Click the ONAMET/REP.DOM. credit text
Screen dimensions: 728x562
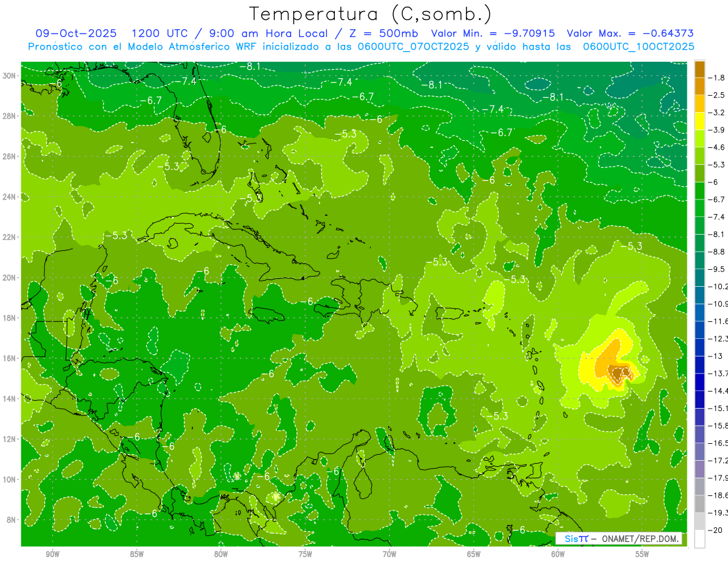(x=639, y=538)
